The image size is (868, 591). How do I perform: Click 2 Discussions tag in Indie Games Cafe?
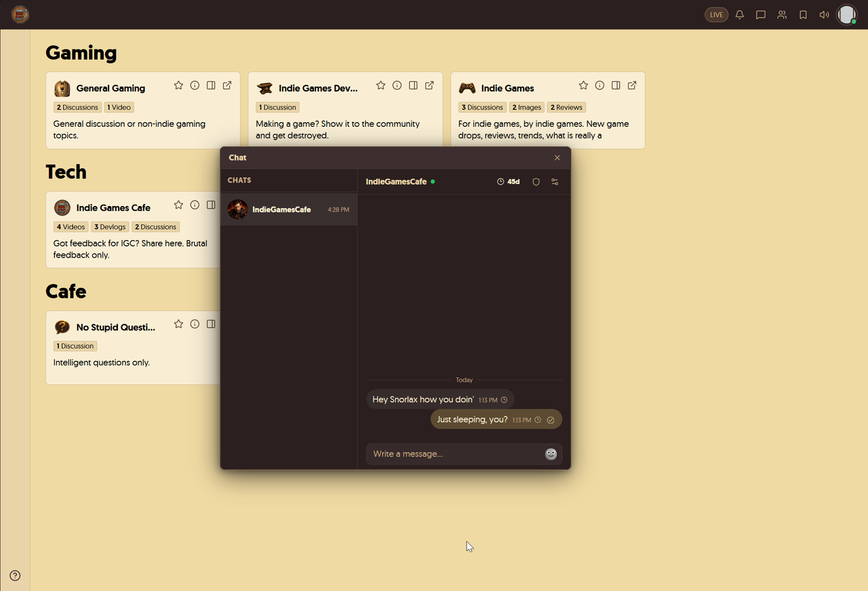(155, 226)
